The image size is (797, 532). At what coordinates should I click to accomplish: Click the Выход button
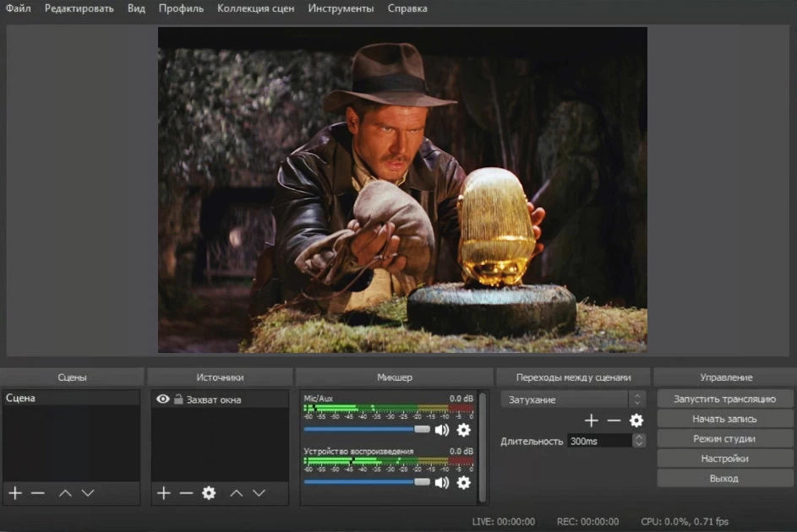pos(725,478)
